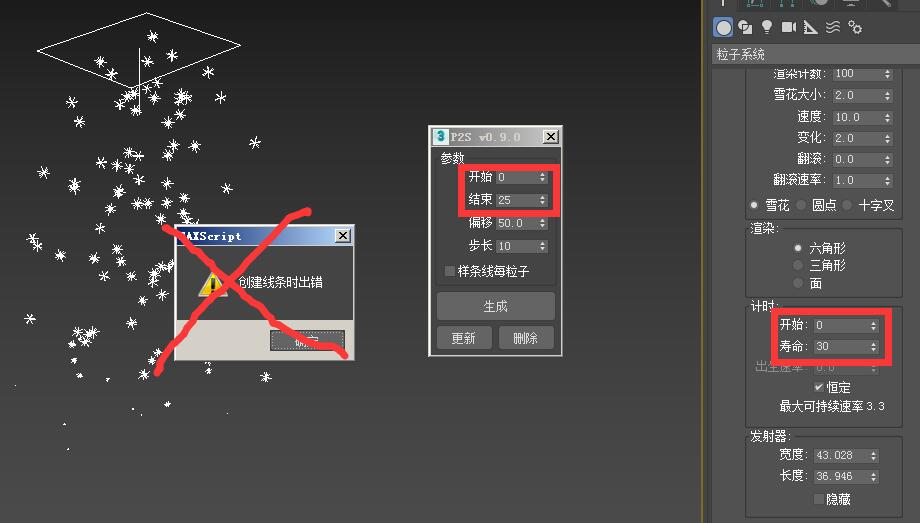Click the 寿命 field showing 30
920x523 pixels.
point(841,346)
